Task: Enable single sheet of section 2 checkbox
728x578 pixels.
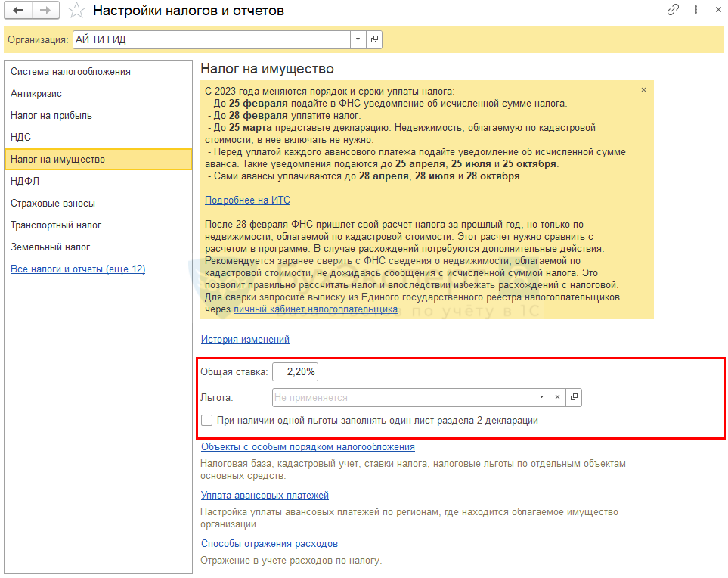Action: 207,421
